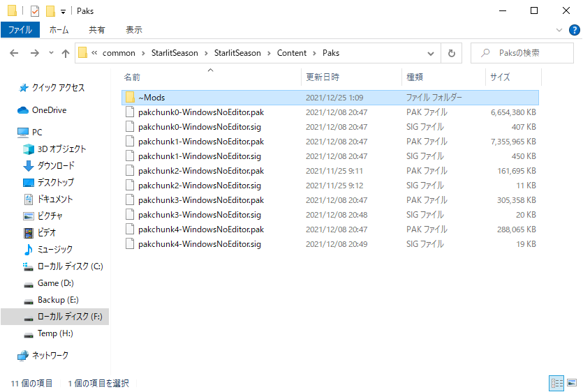This screenshot has width=583, height=392.
Task: Click file icon of pakchunk4-WindowsNoEditor.sig
Action: tap(130, 244)
